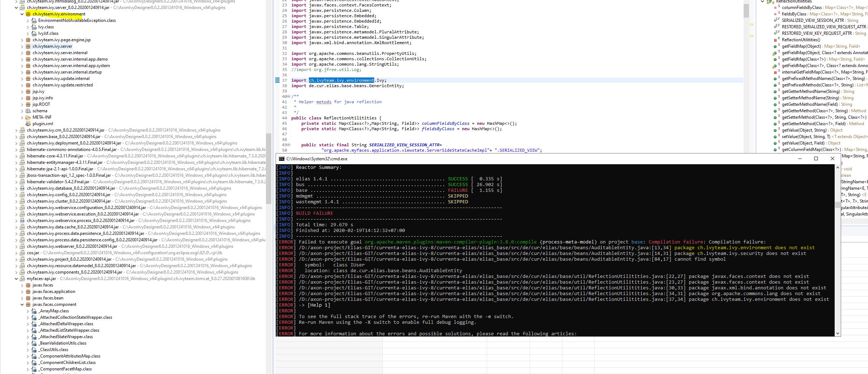
Task: Expand the ch.ivyteam.ivy.base jar node
Action: [x=16, y=137]
